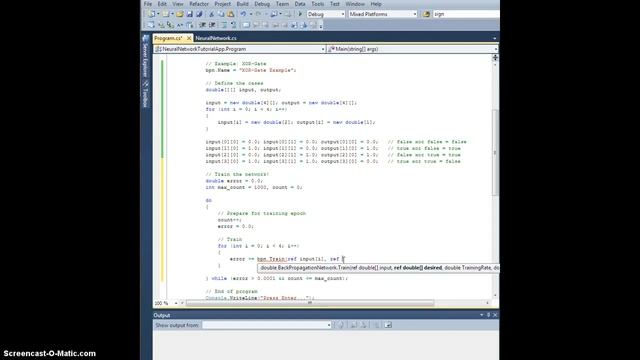Click Display Object Member List icon
Image resolution: width=640 pixels, height=360 pixels.
[151, 25]
